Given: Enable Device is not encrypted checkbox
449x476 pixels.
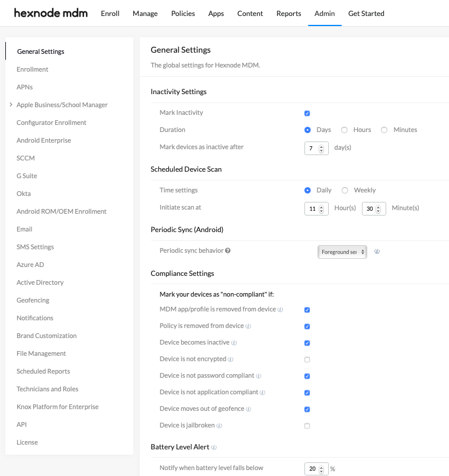Looking at the screenshot, I should point(307,359).
